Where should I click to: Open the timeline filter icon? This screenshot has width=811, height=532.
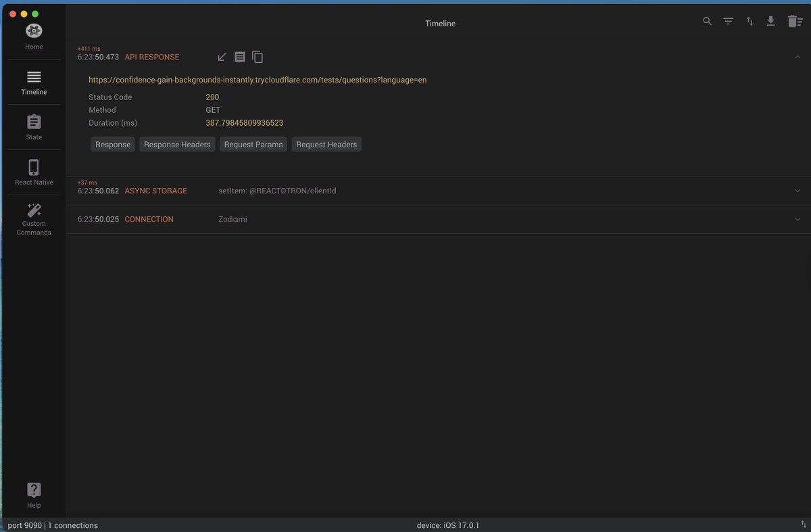tap(728, 22)
